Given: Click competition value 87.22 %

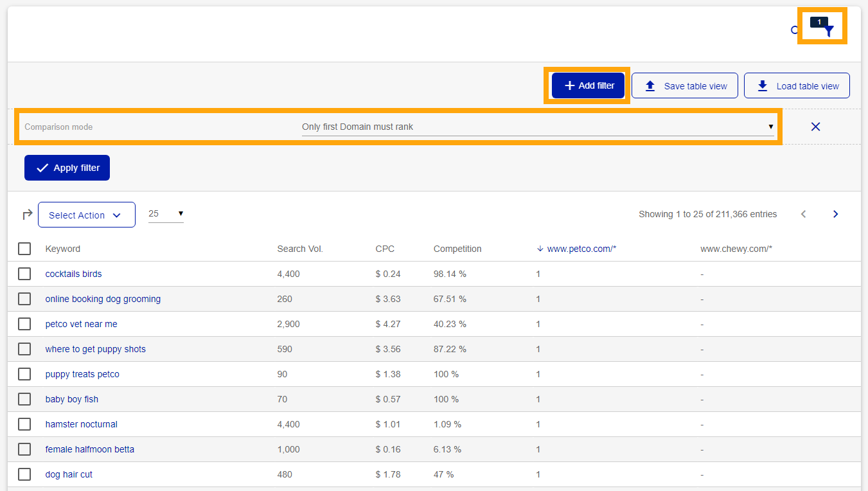Looking at the screenshot, I should coord(450,349).
